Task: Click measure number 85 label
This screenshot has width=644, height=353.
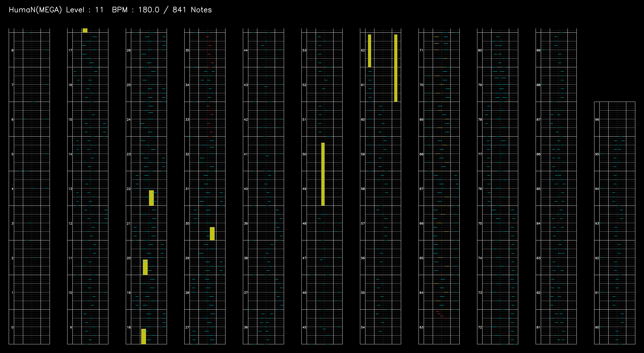Action: click(538, 189)
